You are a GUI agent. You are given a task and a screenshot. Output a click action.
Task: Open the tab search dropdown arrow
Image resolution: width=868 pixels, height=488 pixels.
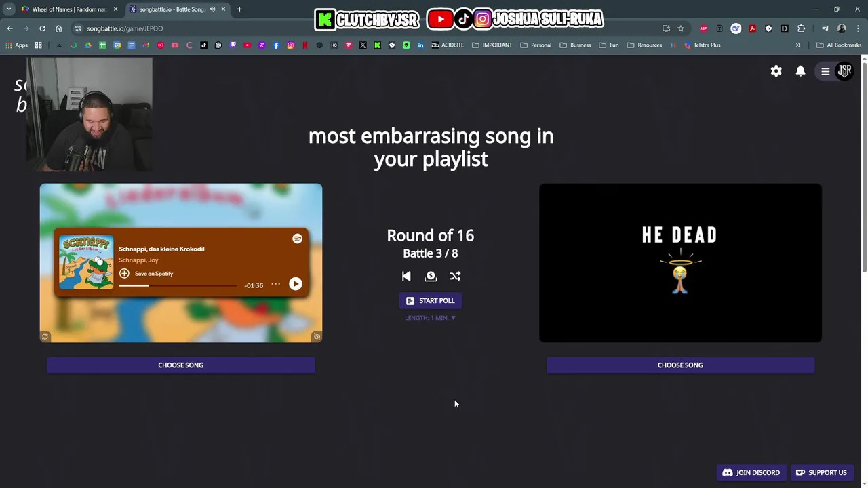9,9
